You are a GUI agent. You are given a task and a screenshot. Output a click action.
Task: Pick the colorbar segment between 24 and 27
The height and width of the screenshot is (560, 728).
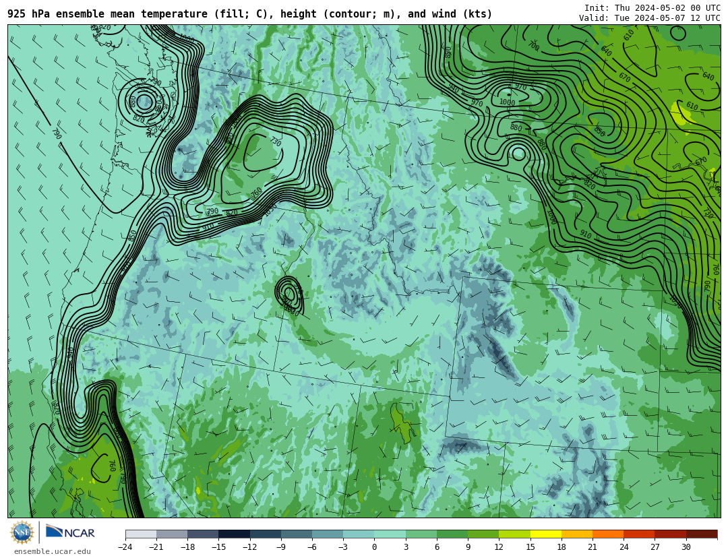(x=639, y=534)
